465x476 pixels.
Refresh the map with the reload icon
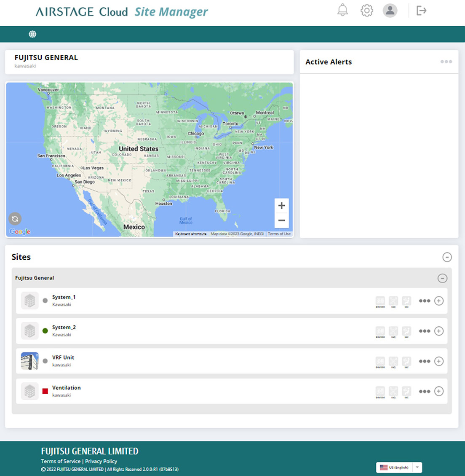15,218
